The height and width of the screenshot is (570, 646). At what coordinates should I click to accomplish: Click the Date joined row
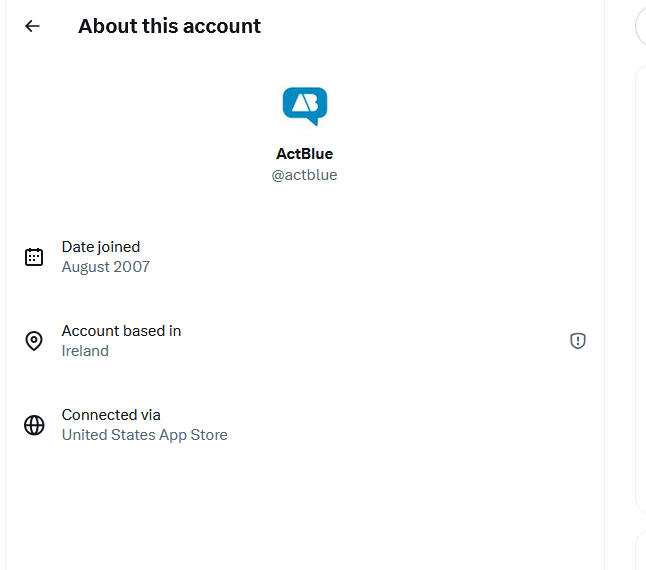click(x=305, y=257)
